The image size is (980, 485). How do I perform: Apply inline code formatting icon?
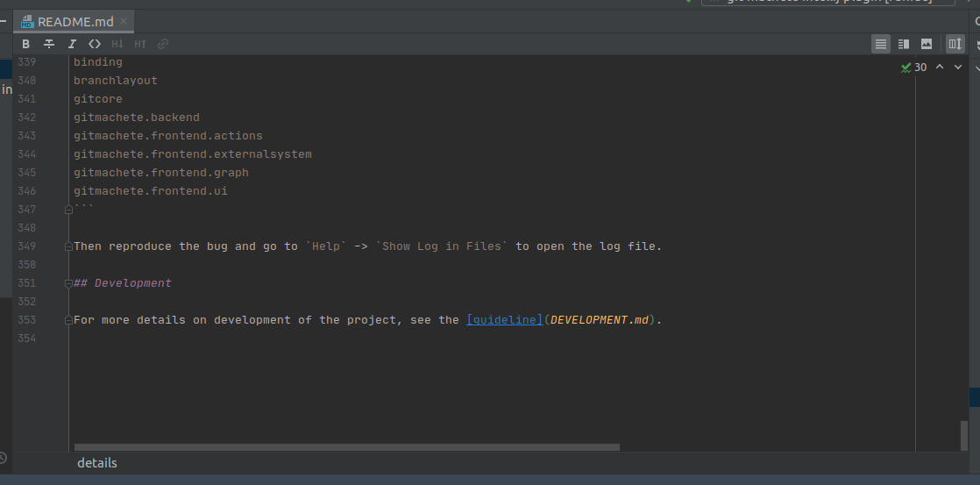(95, 44)
